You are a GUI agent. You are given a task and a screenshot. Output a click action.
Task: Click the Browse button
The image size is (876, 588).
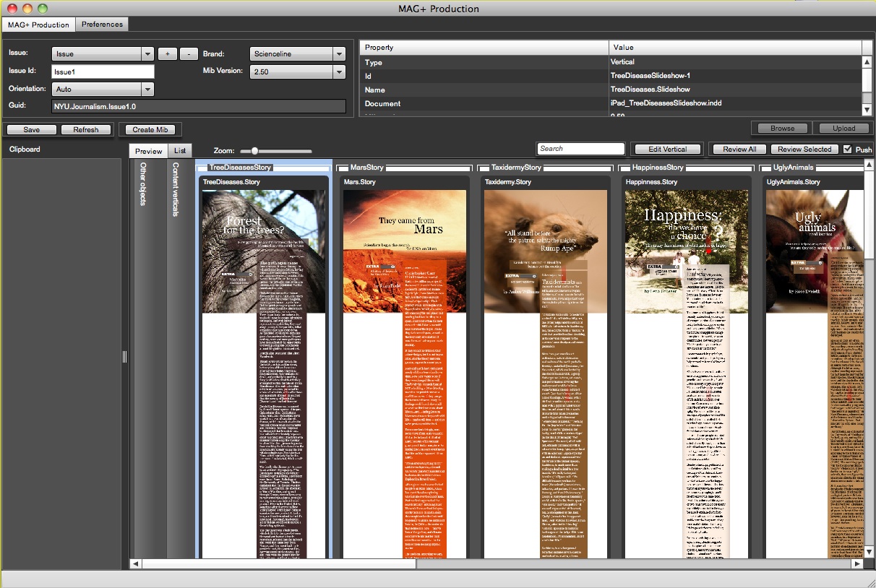(782, 128)
